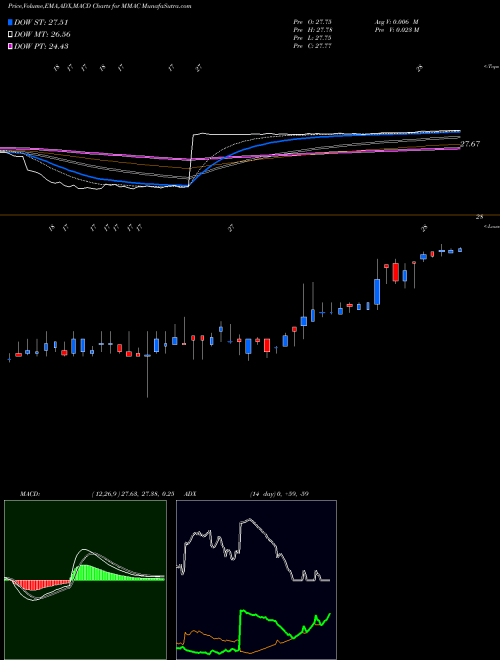Click the 'Pre V: 0.023 M' volume text
Image resolution: width=500 pixels, height=660 pixels.
click(396, 30)
